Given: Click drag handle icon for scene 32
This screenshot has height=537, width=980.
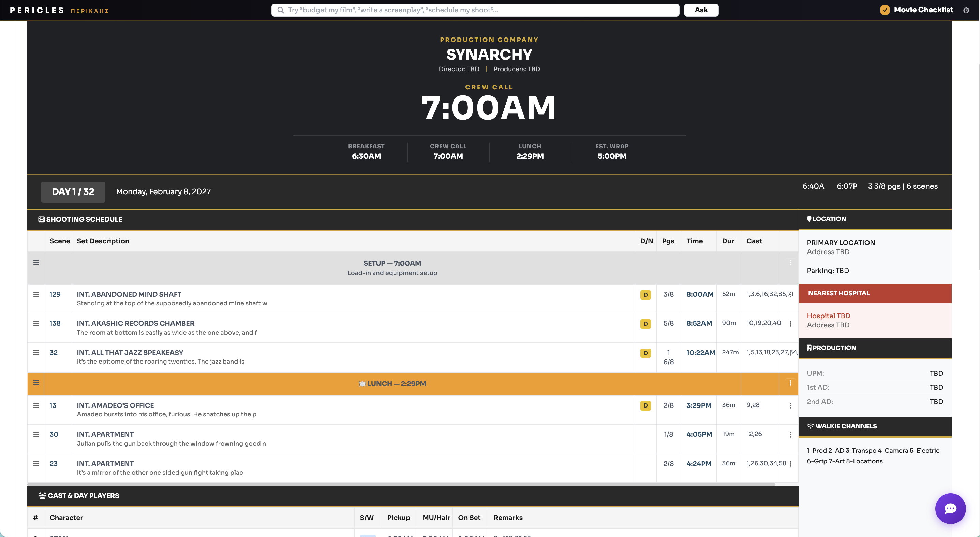Looking at the screenshot, I should point(36,353).
